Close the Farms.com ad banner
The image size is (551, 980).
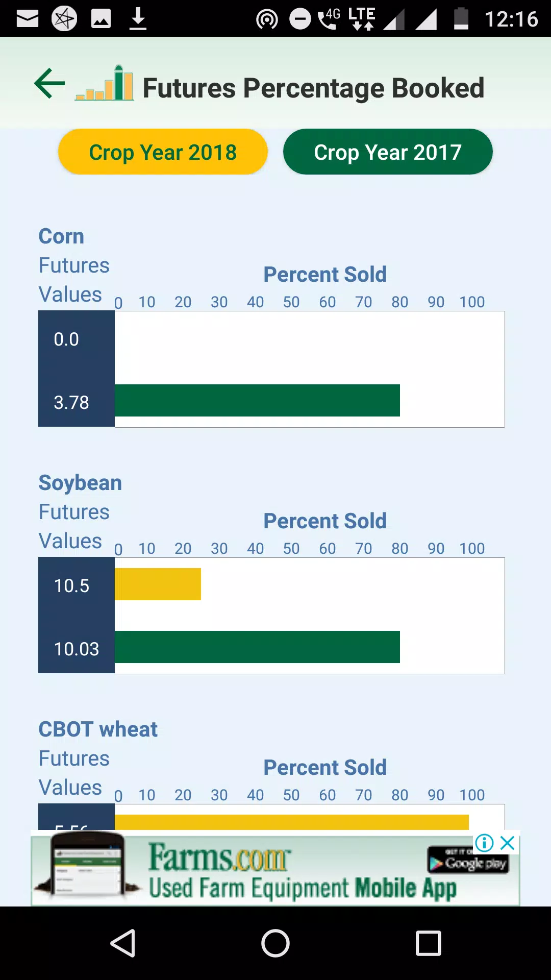507,843
